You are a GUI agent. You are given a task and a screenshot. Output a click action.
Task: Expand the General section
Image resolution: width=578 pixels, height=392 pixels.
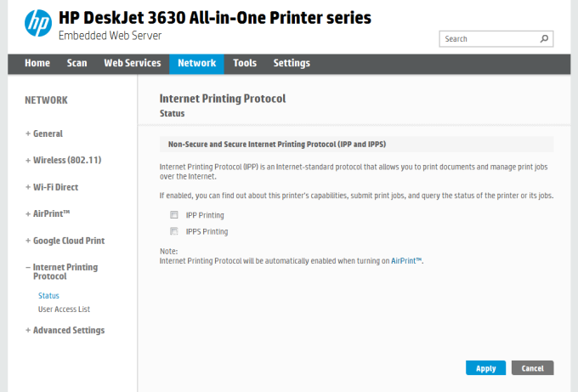(44, 134)
